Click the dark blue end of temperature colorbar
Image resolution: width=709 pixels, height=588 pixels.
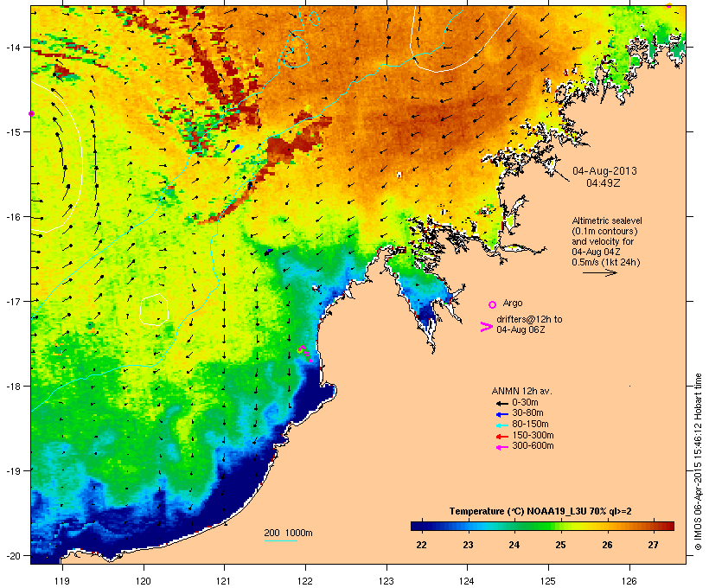(418, 526)
